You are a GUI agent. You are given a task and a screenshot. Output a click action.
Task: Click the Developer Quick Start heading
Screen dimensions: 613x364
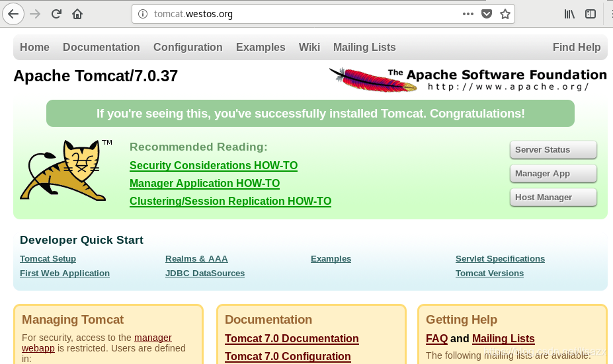tap(81, 240)
